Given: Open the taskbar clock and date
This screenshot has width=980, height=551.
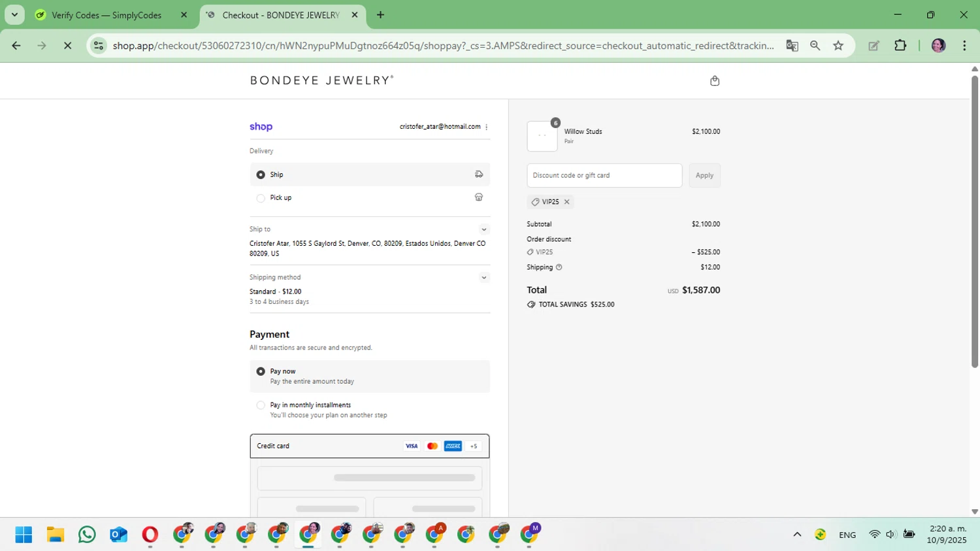Looking at the screenshot, I should click(947, 534).
